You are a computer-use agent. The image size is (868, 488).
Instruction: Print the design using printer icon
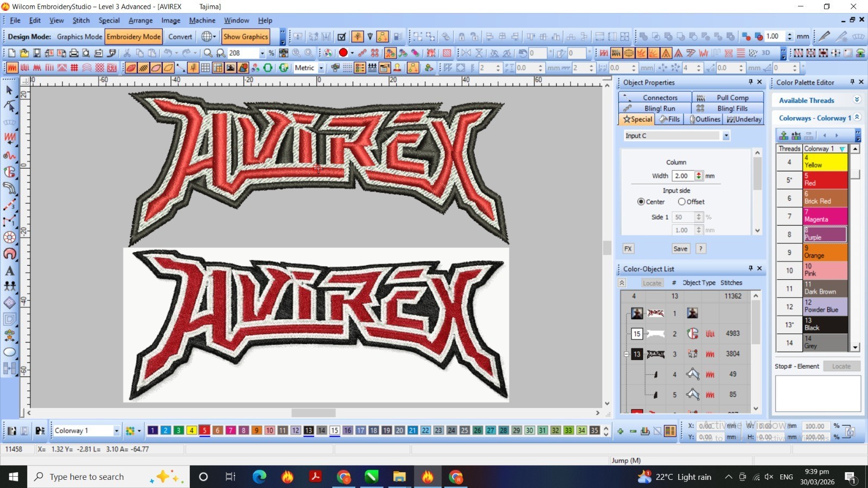tap(74, 53)
